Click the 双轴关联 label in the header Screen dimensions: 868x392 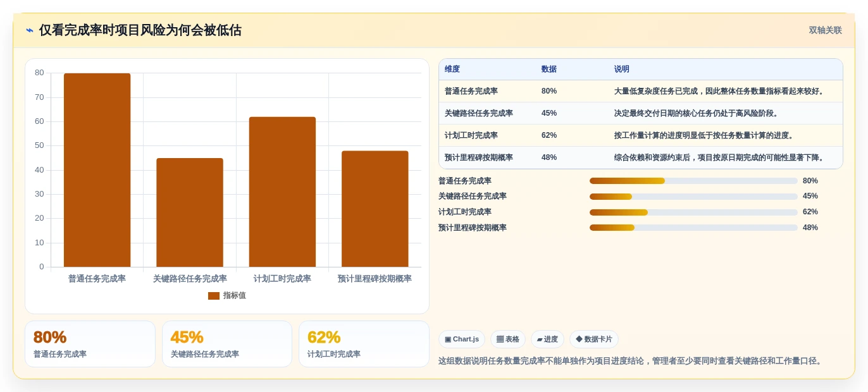click(x=825, y=30)
